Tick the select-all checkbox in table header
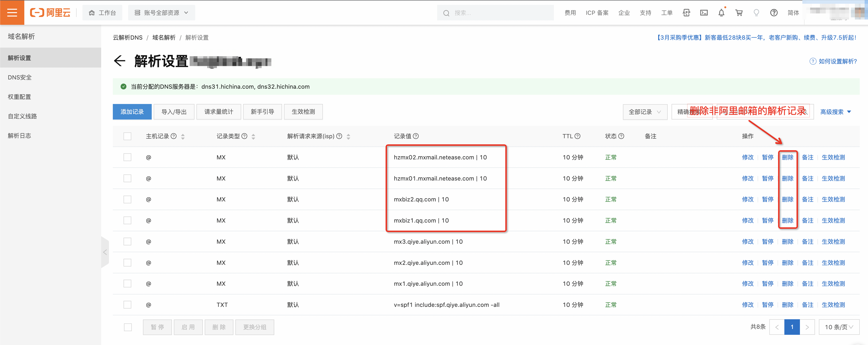This screenshot has height=345, width=868. [x=127, y=136]
